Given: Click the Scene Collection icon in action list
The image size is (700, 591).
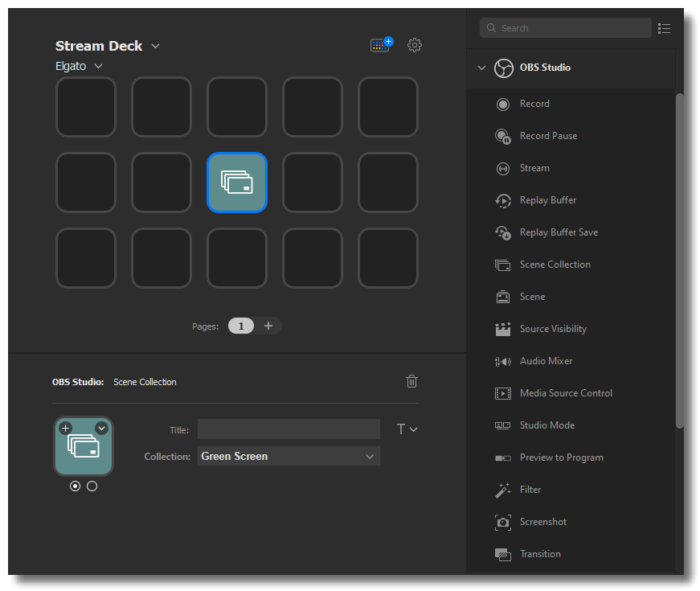Looking at the screenshot, I should pyautogui.click(x=502, y=265).
